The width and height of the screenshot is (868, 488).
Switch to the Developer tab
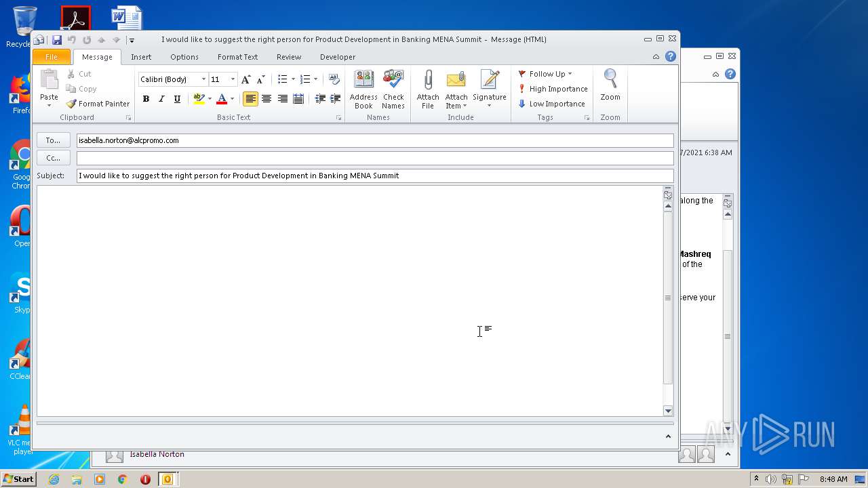(x=338, y=57)
